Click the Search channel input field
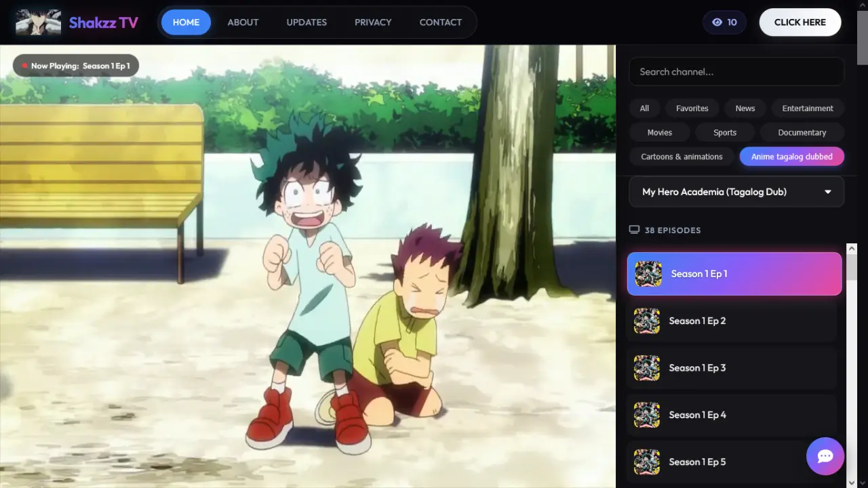 point(736,72)
